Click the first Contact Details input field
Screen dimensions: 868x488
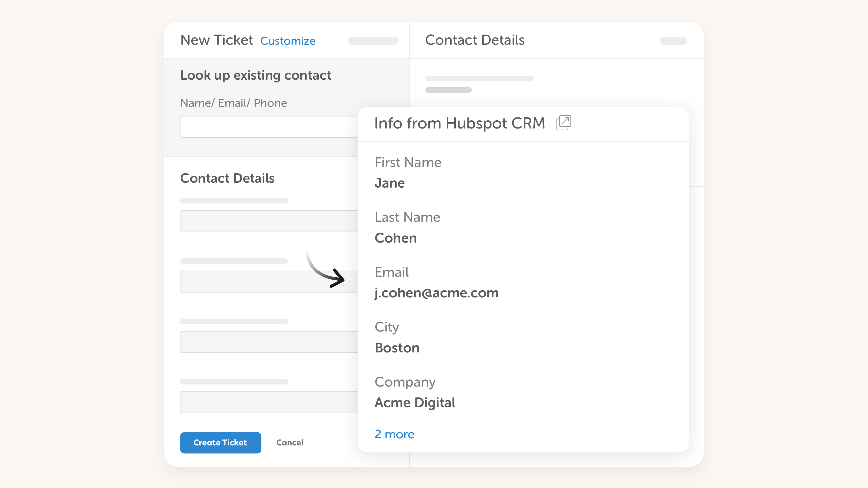click(269, 221)
